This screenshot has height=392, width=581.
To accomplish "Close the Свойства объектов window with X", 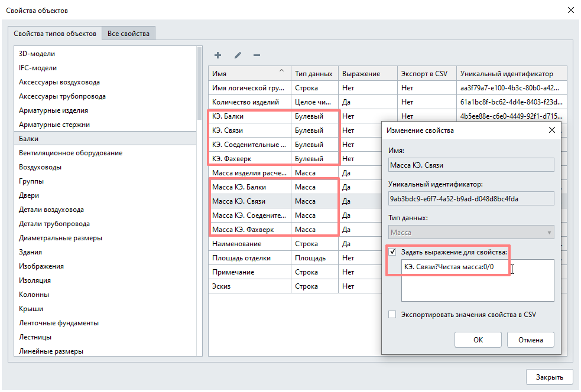I will pyautogui.click(x=570, y=10).
